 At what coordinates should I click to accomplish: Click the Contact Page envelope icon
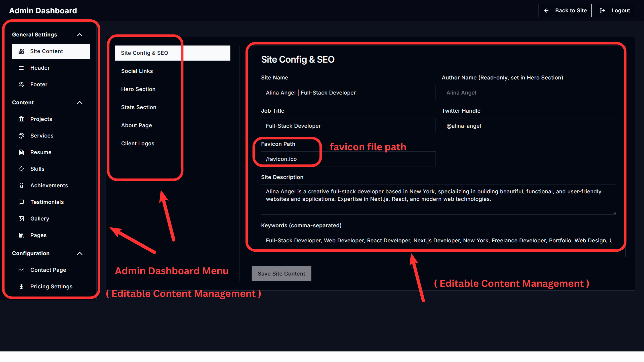(21, 270)
